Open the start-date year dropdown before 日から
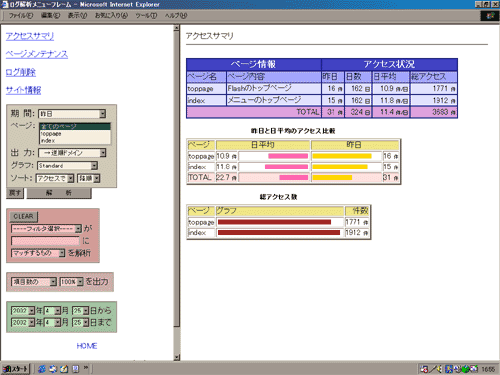 coord(23,311)
